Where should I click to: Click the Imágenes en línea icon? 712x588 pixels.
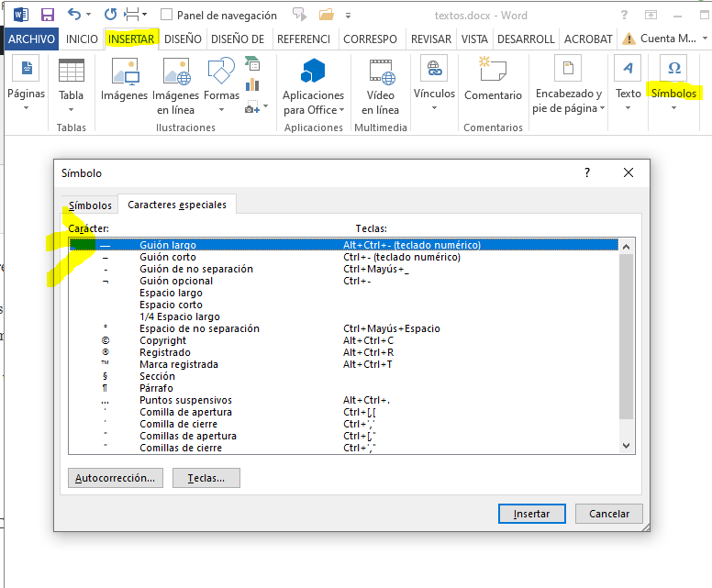click(x=175, y=73)
